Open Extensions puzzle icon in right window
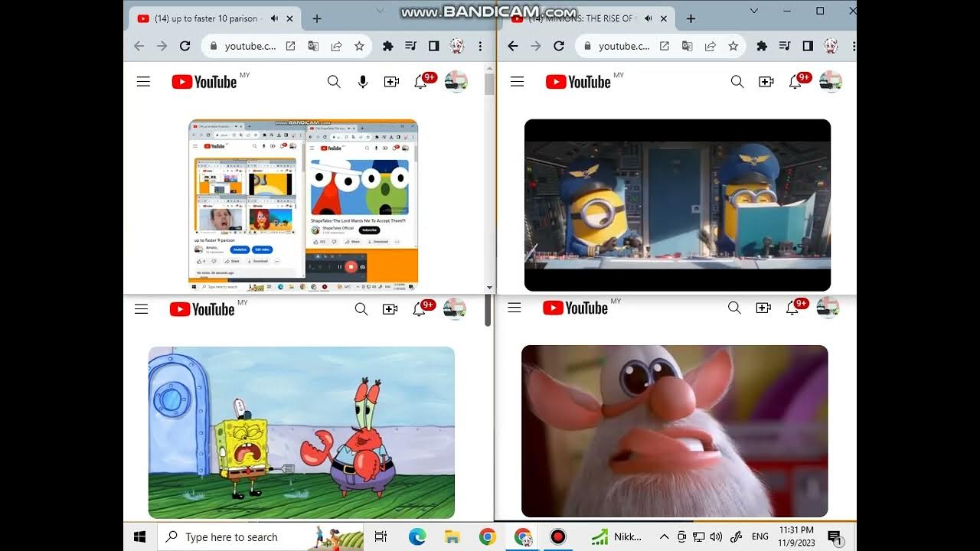Screen dimensions: 980x551 (x=761, y=46)
